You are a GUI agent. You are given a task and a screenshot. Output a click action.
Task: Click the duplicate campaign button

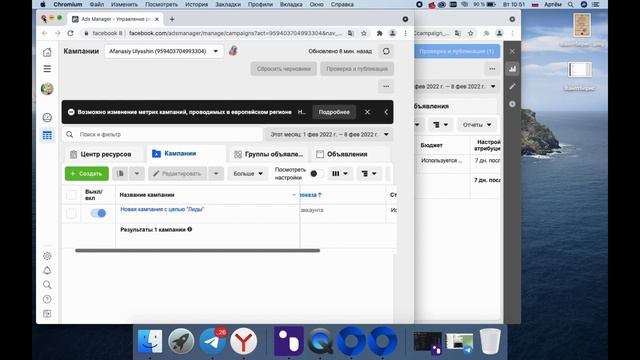pos(120,173)
